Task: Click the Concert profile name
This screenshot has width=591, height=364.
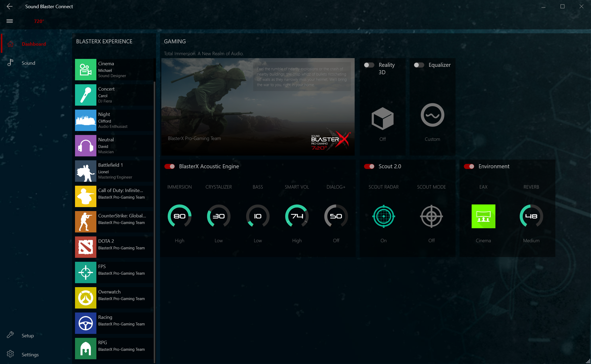Action: (x=106, y=89)
